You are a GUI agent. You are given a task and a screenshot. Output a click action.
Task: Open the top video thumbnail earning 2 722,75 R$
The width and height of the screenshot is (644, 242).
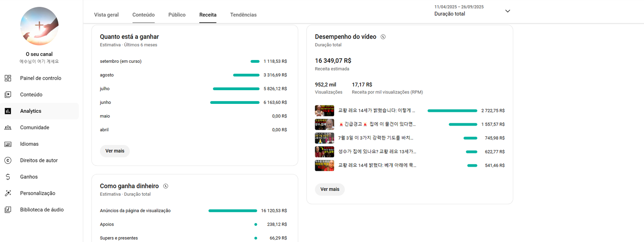pyautogui.click(x=324, y=111)
